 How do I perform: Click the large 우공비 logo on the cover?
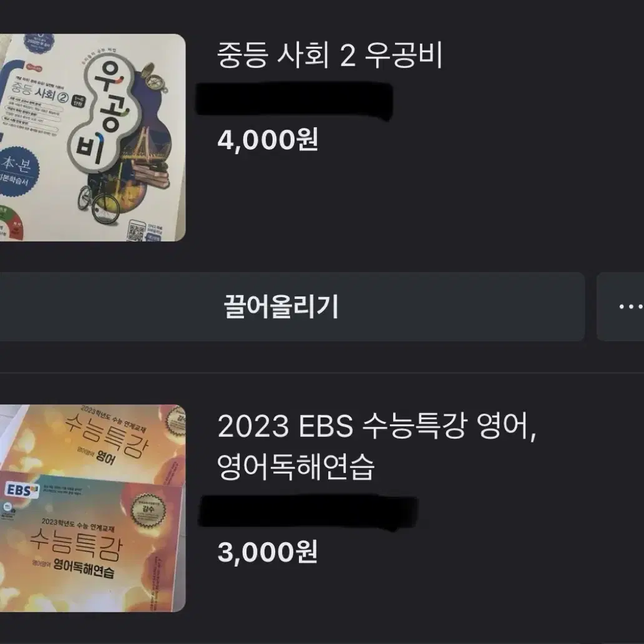[x=104, y=112]
